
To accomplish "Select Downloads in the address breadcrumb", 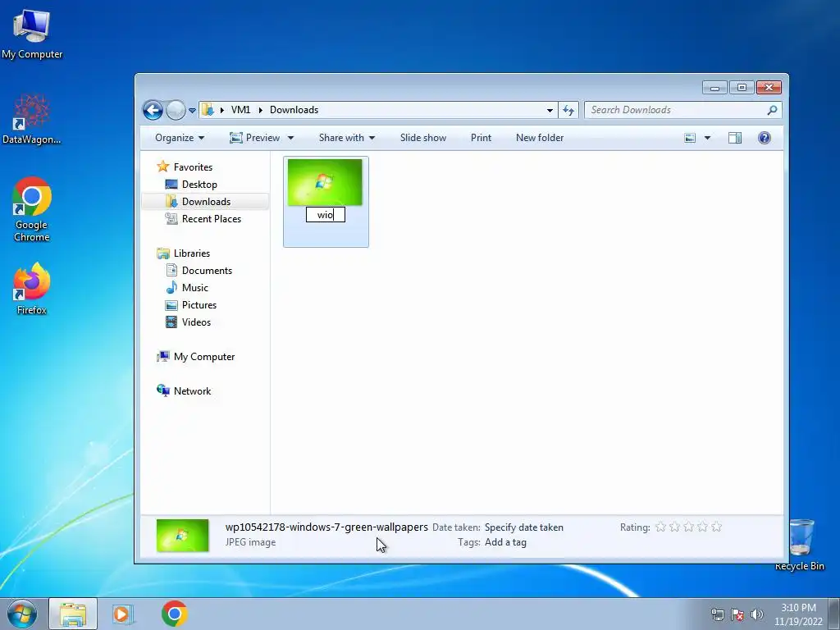I will [x=294, y=110].
